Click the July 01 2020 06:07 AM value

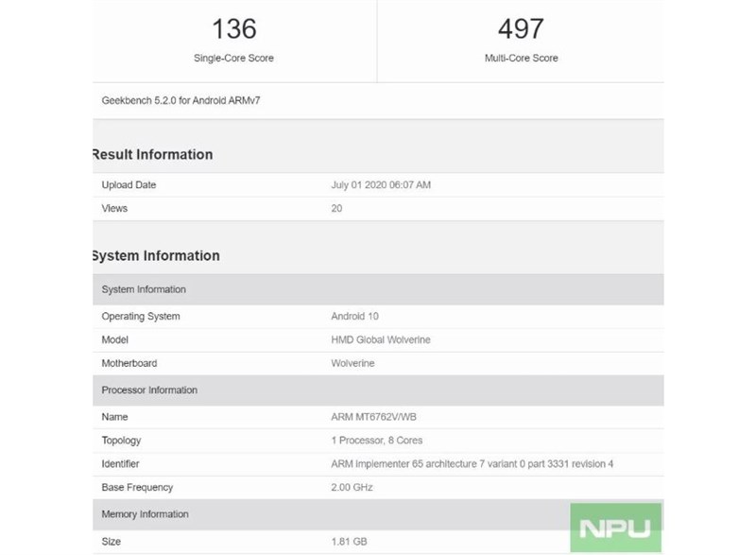click(x=381, y=184)
